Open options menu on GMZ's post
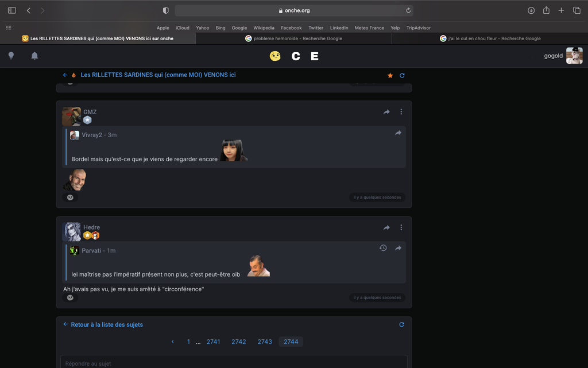The width and height of the screenshot is (588, 368). pos(401,112)
